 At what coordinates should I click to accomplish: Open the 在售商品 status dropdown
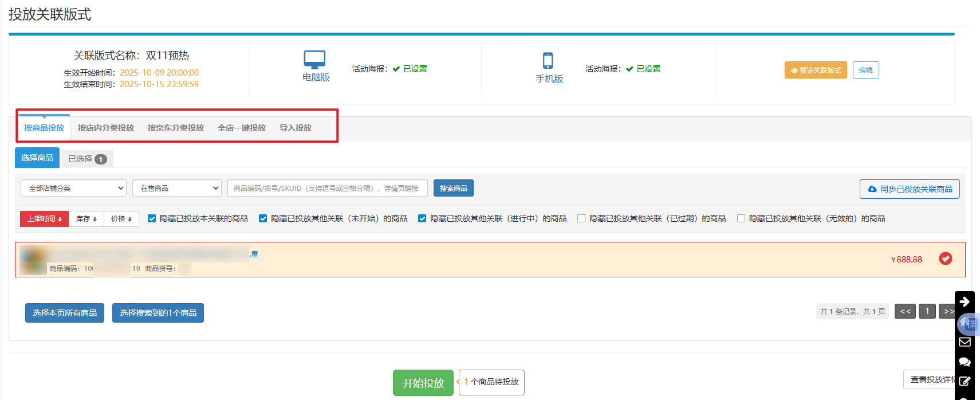[177, 188]
